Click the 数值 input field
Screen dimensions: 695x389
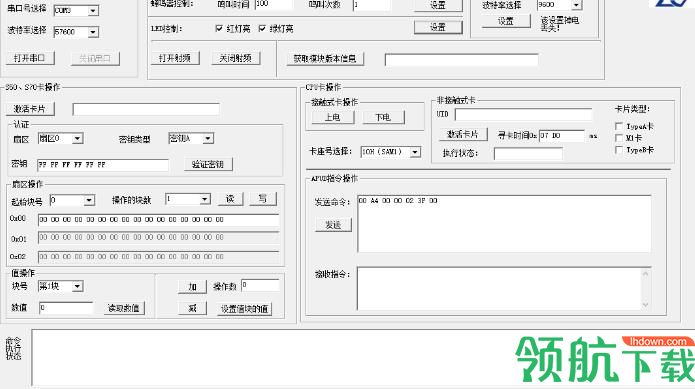66,308
